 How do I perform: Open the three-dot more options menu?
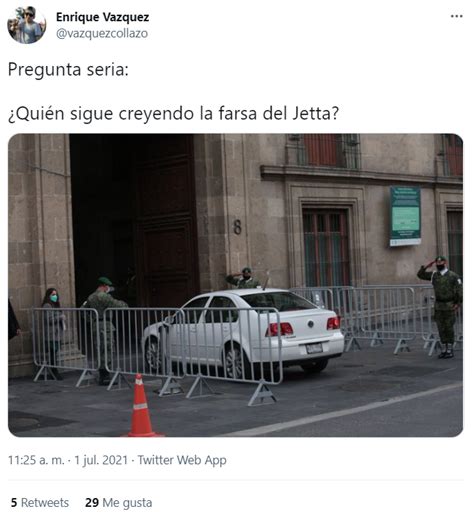[456, 16]
